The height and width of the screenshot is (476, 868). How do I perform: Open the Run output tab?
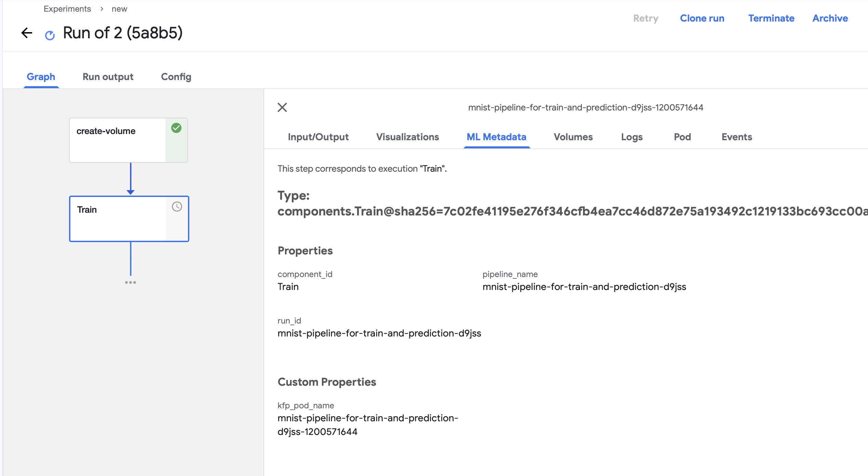point(108,77)
